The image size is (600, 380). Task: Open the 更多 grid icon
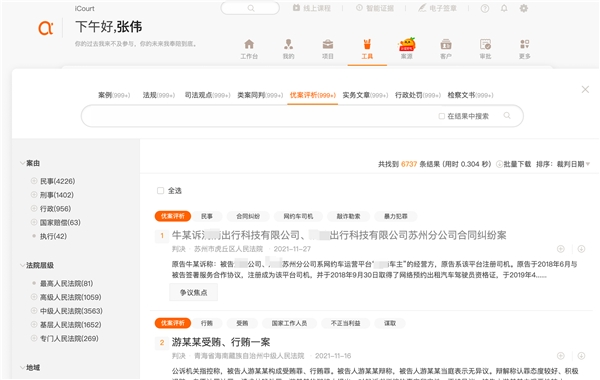coord(525,44)
